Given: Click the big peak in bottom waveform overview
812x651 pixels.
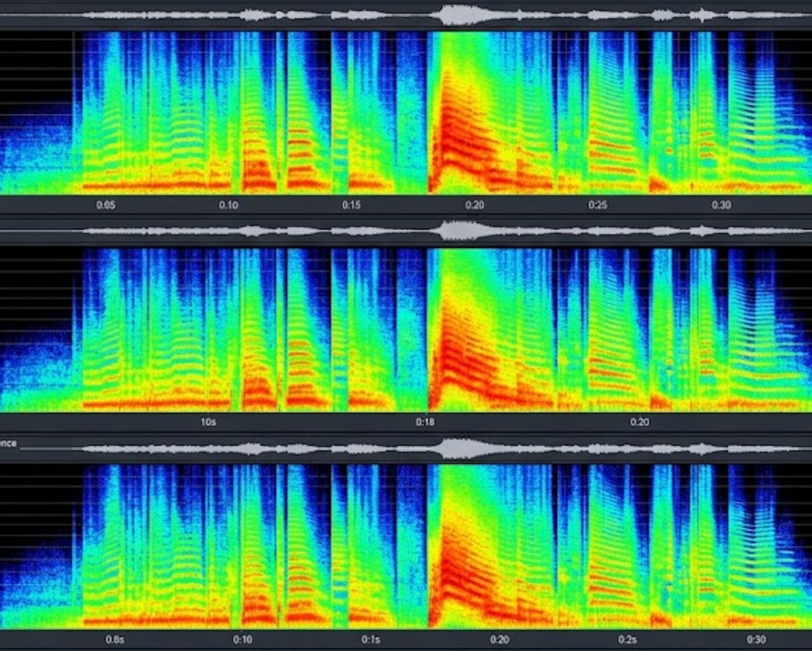Looking at the screenshot, I should point(458,448).
